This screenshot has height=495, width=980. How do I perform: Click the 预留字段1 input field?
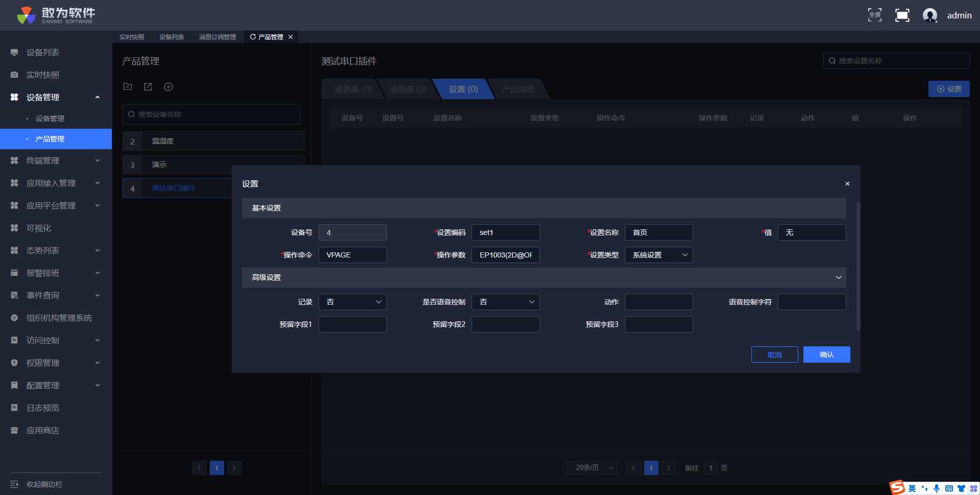352,324
